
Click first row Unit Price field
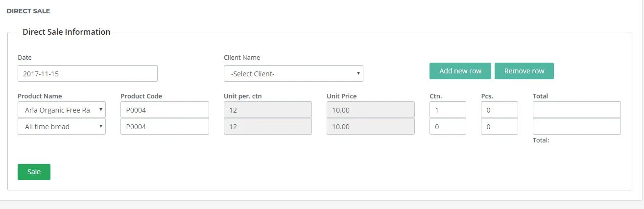[370, 110]
